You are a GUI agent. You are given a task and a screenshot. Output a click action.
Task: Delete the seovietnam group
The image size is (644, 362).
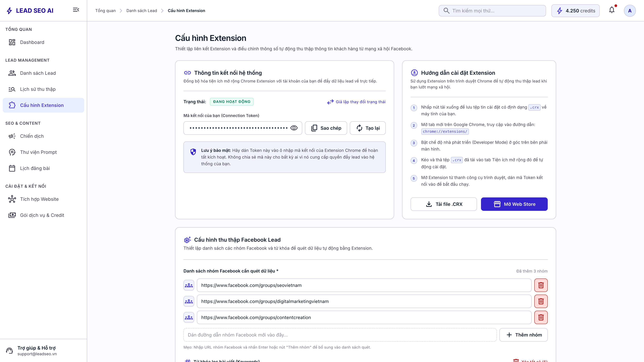(x=541, y=285)
